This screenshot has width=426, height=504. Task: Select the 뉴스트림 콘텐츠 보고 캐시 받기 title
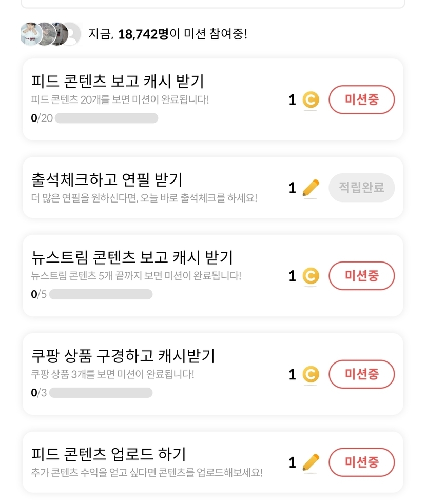click(x=132, y=257)
